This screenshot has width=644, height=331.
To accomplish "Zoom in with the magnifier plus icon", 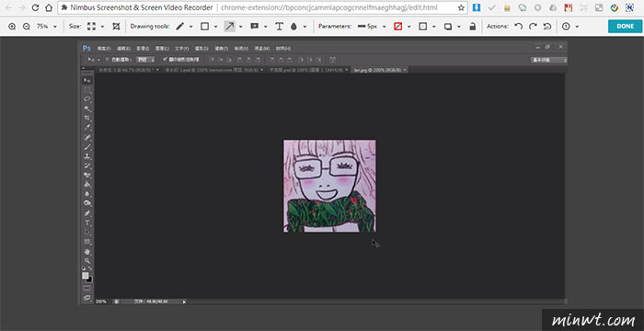I will (12, 27).
